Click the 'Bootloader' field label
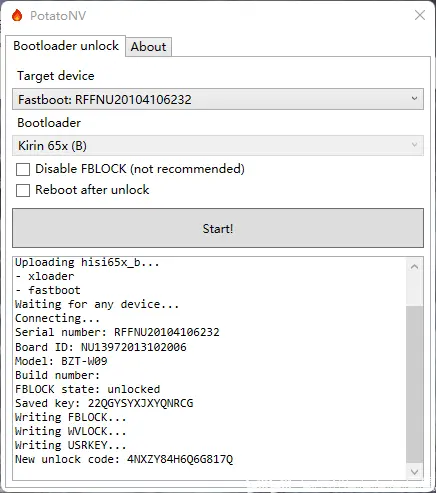This screenshot has height=493, width=436. pos(49,123)
